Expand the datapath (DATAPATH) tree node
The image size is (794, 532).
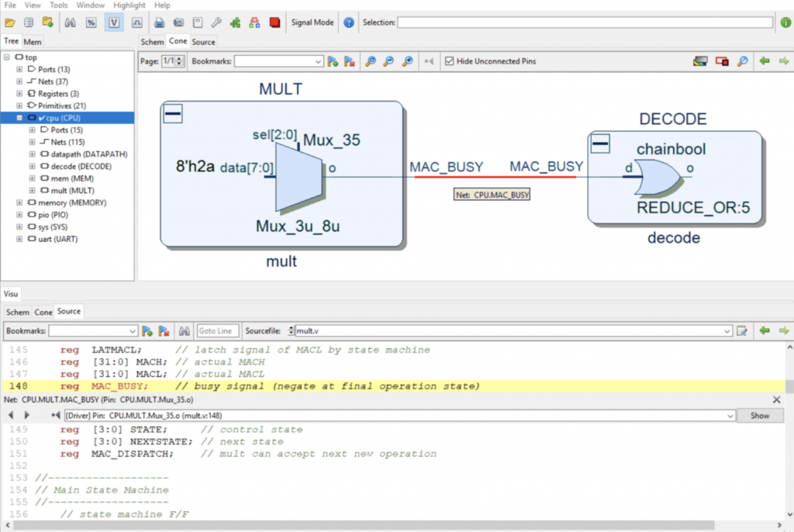click(x=32, y=154)
